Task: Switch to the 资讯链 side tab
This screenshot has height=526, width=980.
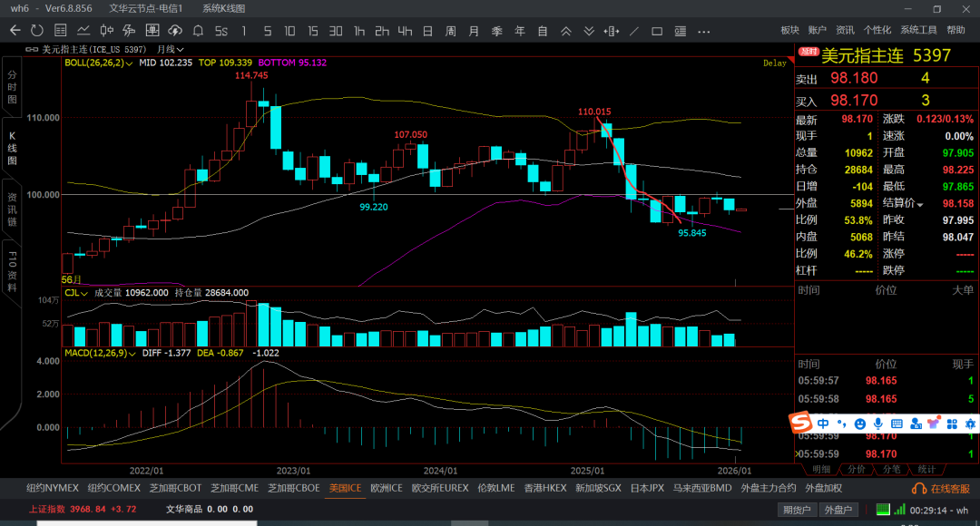Action: [x=12, y=209]
